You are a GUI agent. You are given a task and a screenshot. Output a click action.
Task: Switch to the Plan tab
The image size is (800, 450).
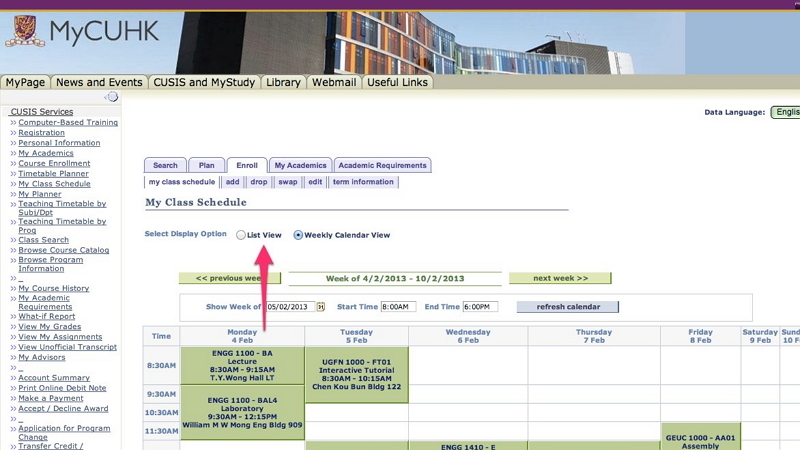click(x=207, y=165)
